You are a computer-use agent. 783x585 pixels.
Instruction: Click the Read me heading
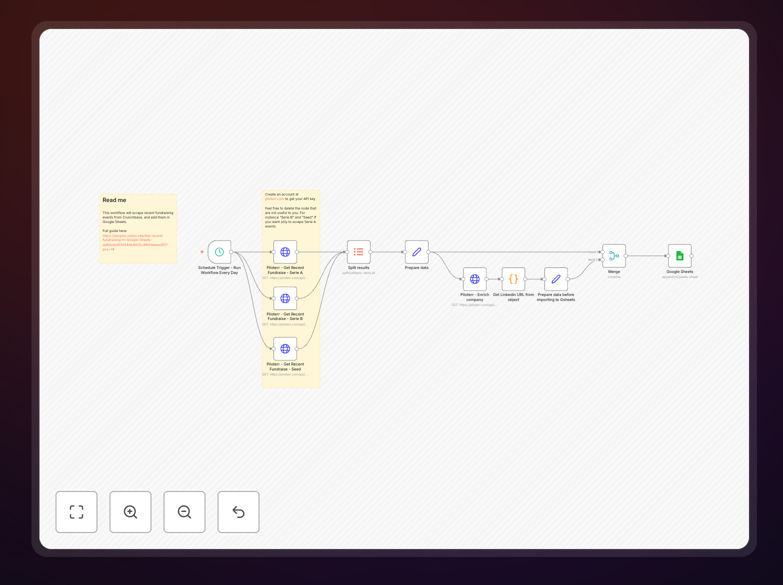pyautogui.click(x=114, y=200)
